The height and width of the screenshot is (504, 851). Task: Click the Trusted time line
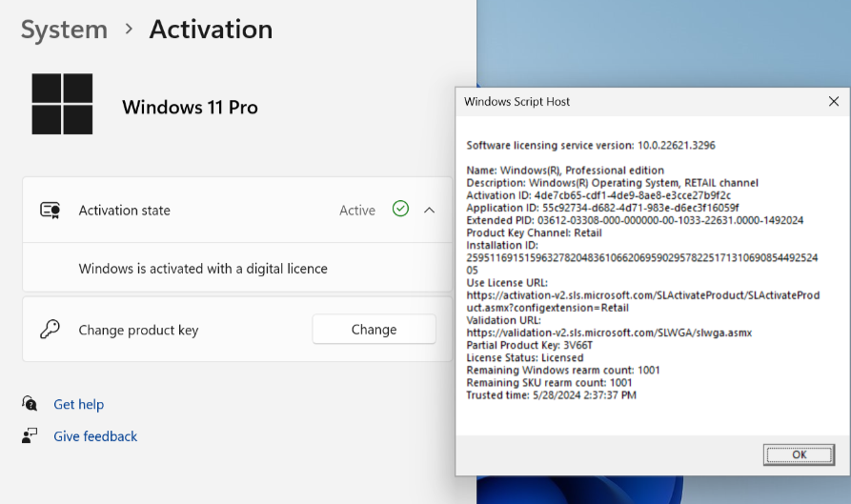click(551, 395)
